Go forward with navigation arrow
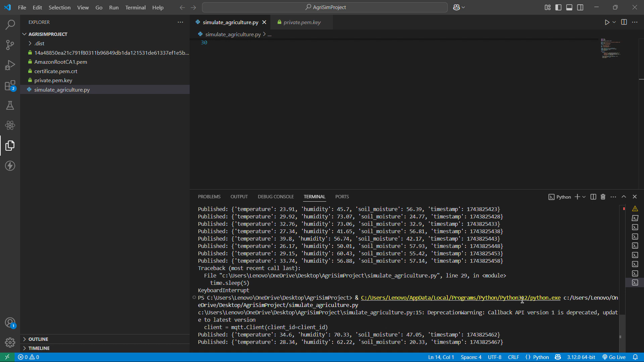This screenshot has height=362, width=644. click(x=193, y=7)
